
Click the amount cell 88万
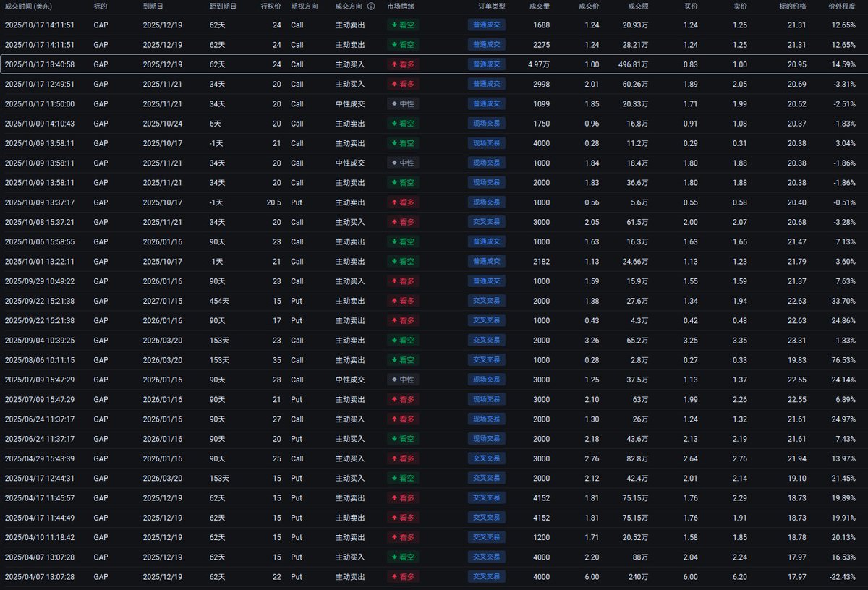point(639,557)
